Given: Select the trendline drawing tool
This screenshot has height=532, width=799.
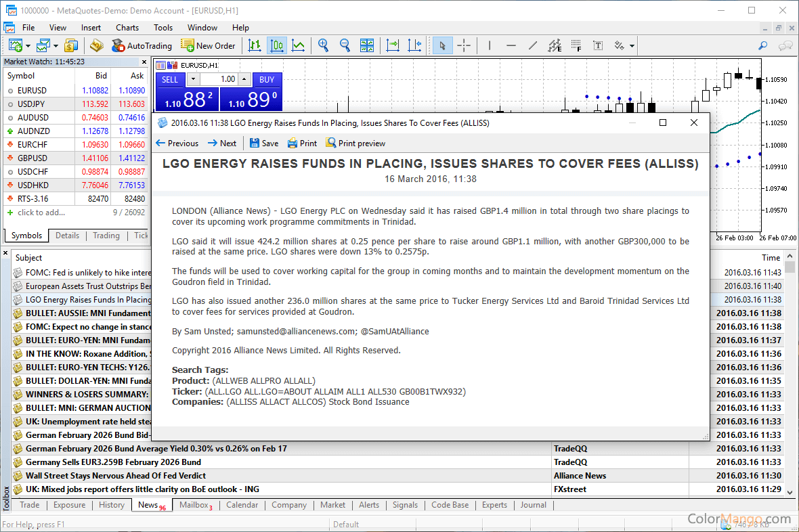Looking at the screenshot, I should [x=533, y=45].
